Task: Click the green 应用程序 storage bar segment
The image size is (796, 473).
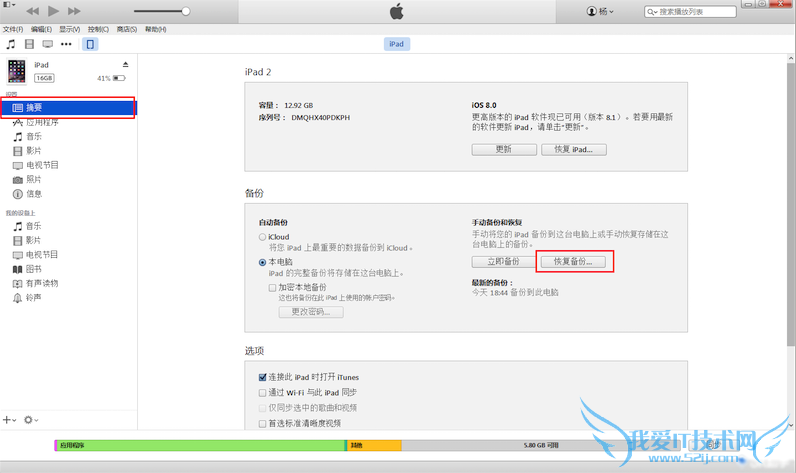Action: point(201,445)
